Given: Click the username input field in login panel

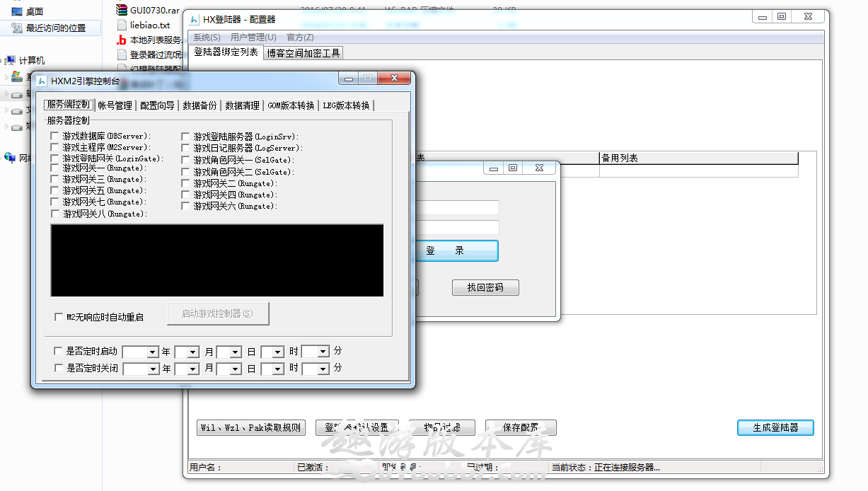Looking at the screenshot, I should [461, 207].
